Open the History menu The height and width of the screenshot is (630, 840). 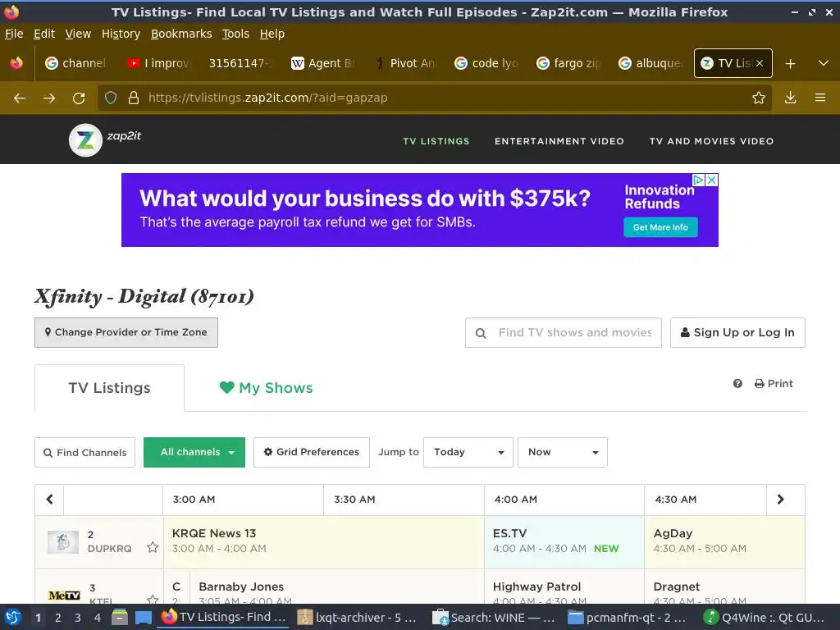click(x=121, y=34)
